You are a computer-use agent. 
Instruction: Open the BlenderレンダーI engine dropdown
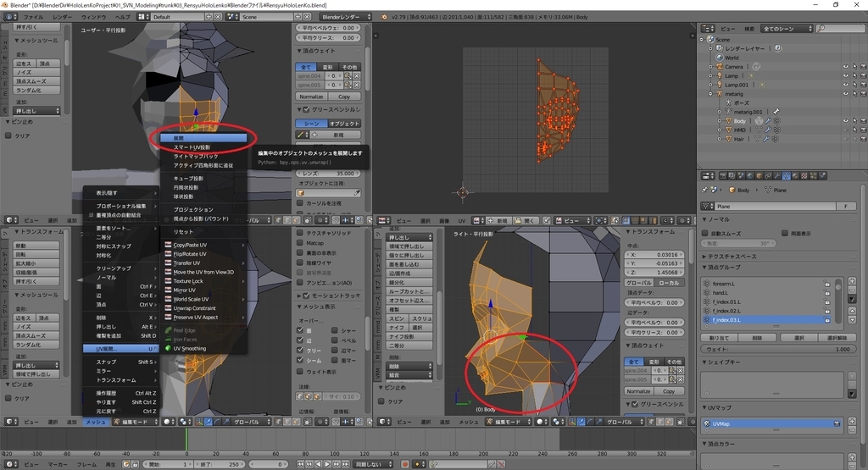346,17
